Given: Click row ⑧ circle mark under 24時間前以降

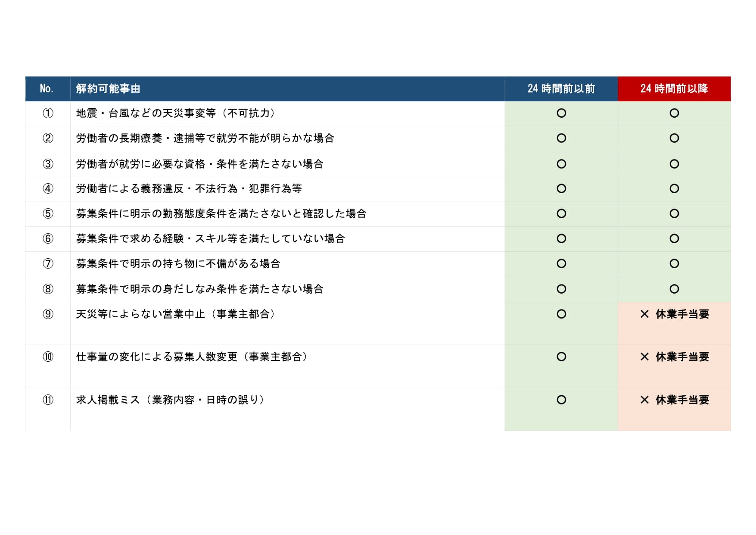Looking at the screenshot, I should (x=674, y=289).
